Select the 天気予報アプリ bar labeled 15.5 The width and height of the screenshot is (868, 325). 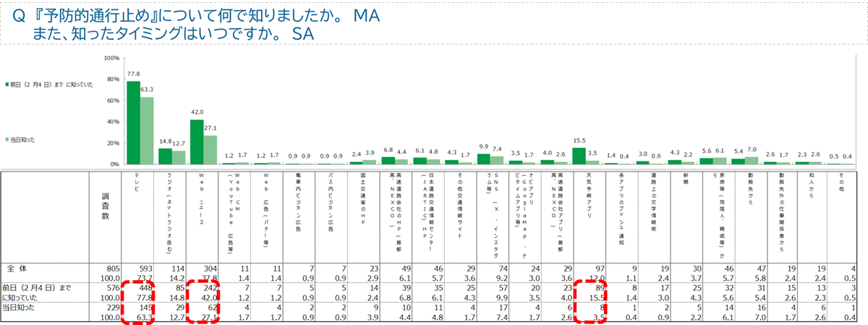coord(579,156)
